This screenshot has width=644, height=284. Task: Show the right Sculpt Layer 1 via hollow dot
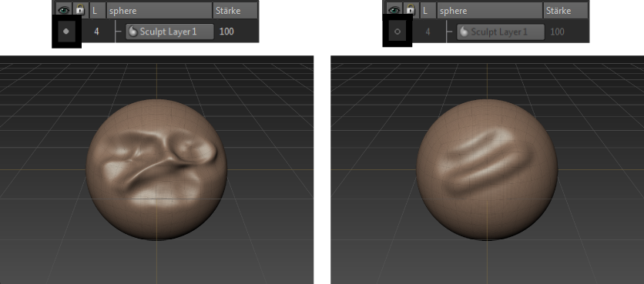pos(397,32)
